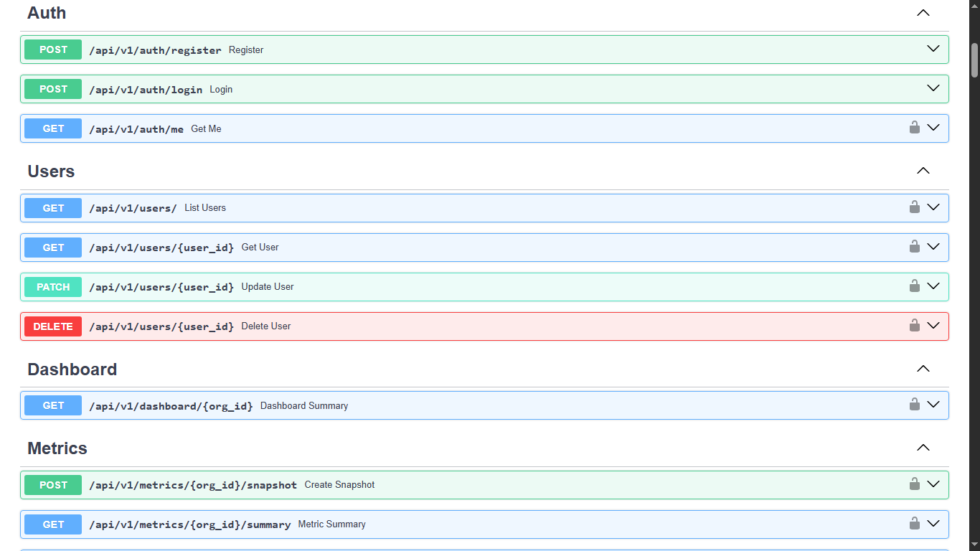Expand the List Users endpoint arrow
Screen dimensions: 980x551
tap(933, 207)
